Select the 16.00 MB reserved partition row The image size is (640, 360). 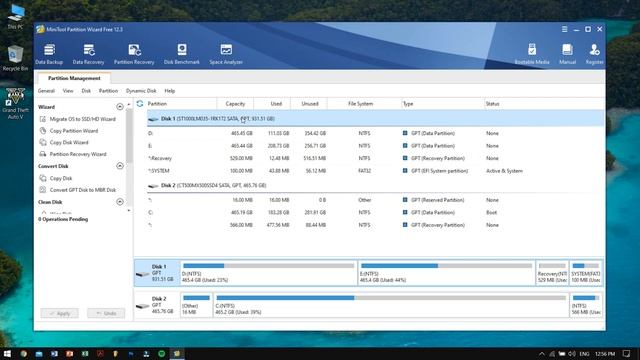click(376, 200)
